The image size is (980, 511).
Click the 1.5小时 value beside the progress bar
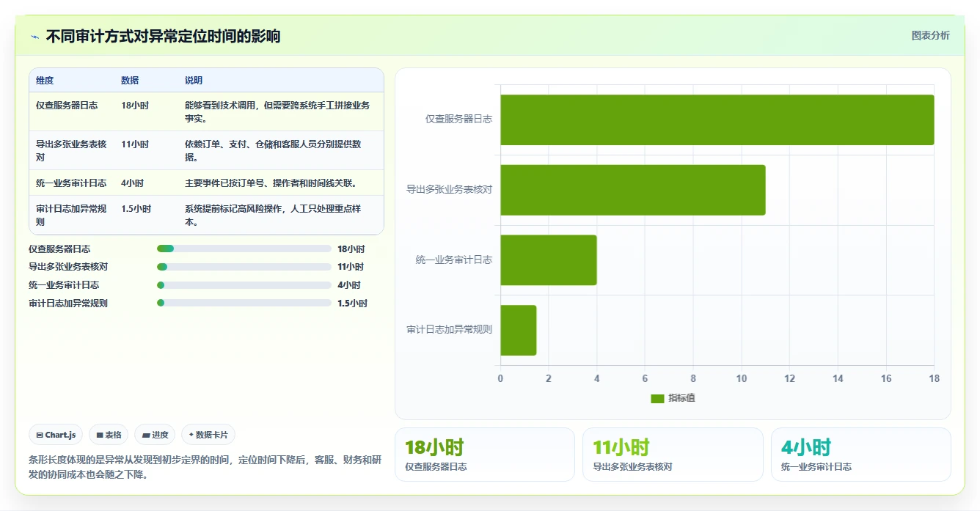(352, 304)
